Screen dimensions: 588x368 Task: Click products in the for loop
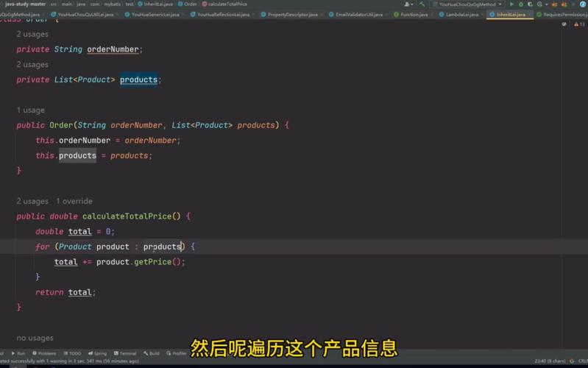coord(162,247)
